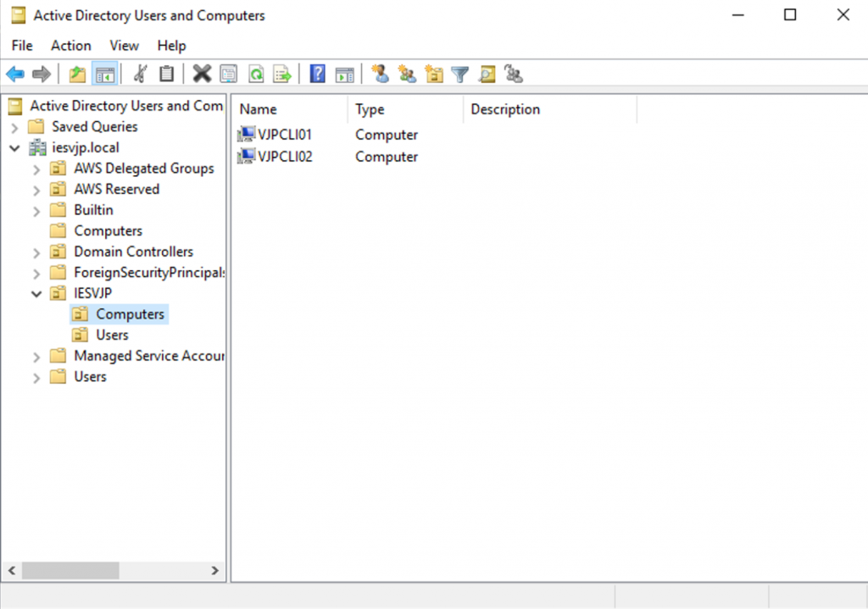This screenshot has width=868, height=609.
Task: Open the Action menu
Action: tap(70, 46)
